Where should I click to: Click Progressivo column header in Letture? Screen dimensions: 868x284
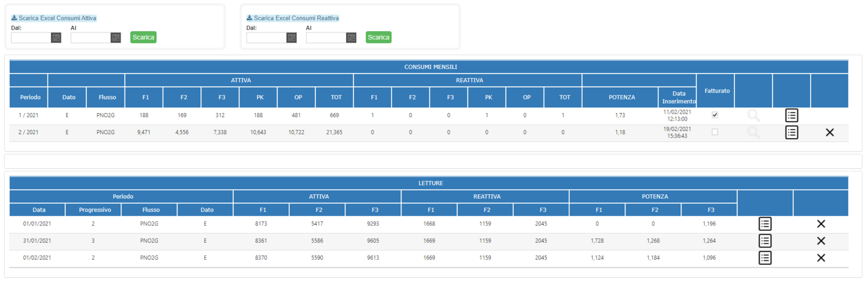93,210
